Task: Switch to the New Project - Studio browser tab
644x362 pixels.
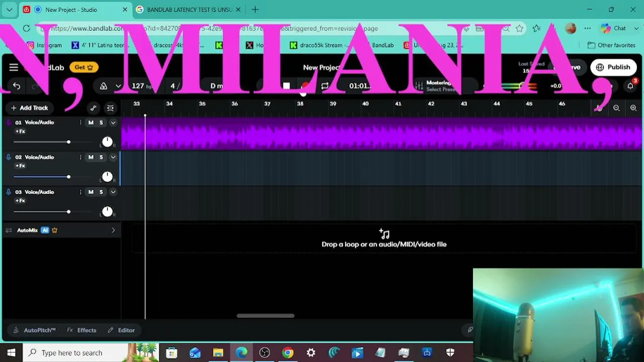Action: click(75, 10)
